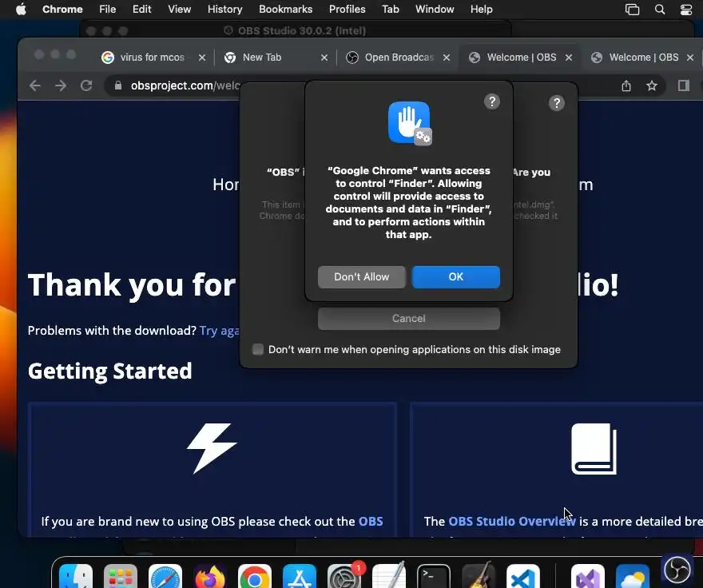The height and width of the screenshot is (588, 703).
Task: Open Weather app from the Dock
Action: 633,576
